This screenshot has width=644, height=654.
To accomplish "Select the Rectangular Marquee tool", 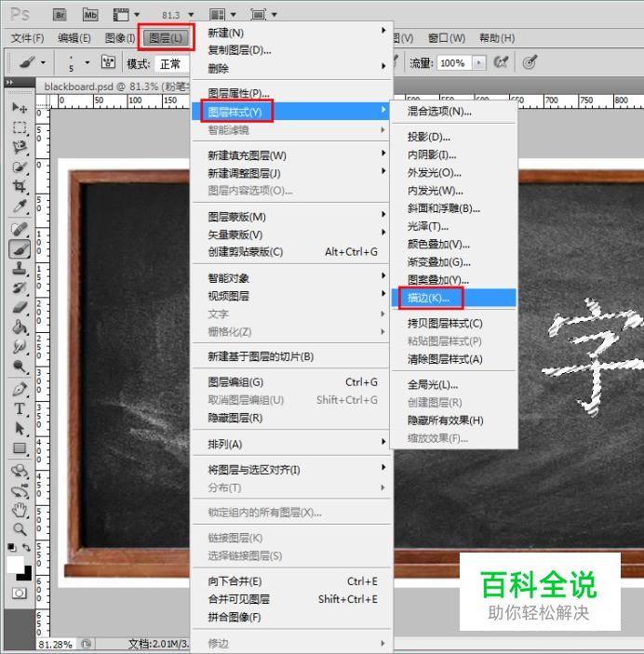I will [x=20, y=127].
